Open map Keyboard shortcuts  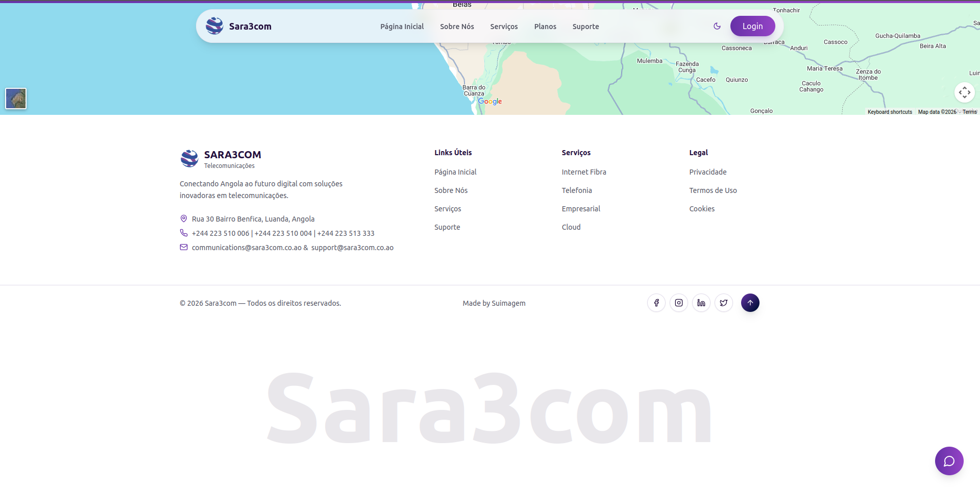(890, 112)
